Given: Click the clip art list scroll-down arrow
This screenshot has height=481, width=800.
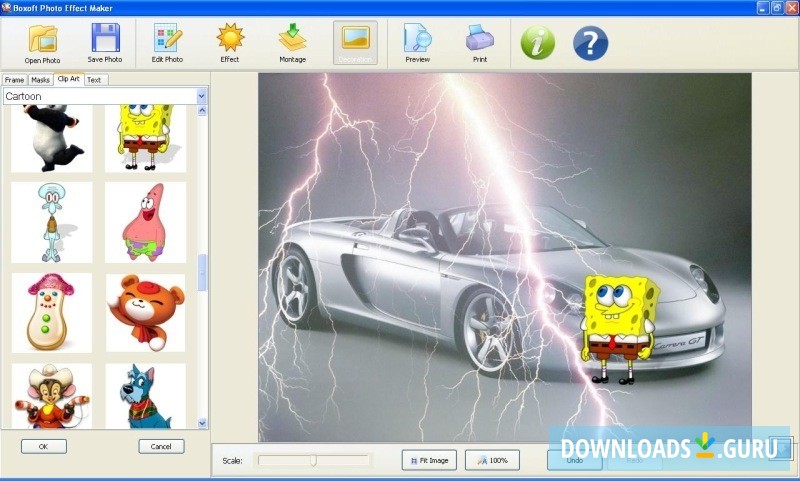Looking at the screenshot, I should [x=202, y=423].
